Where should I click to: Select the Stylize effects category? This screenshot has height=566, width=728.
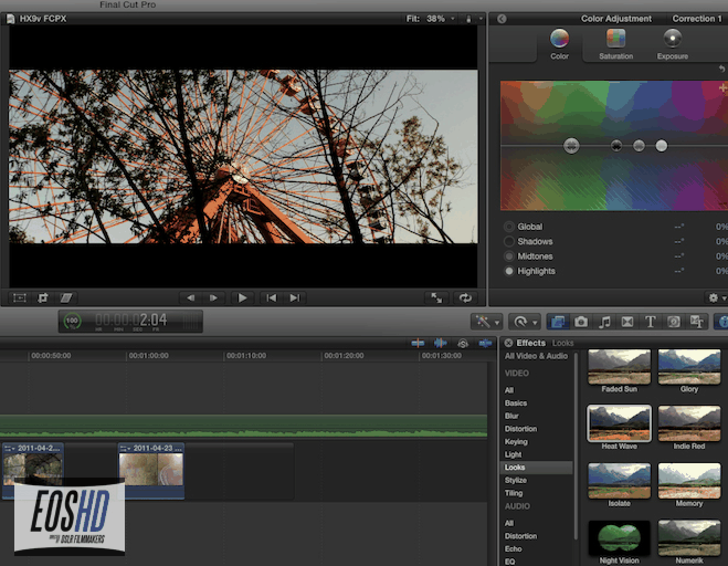click(x=515, y=480)
